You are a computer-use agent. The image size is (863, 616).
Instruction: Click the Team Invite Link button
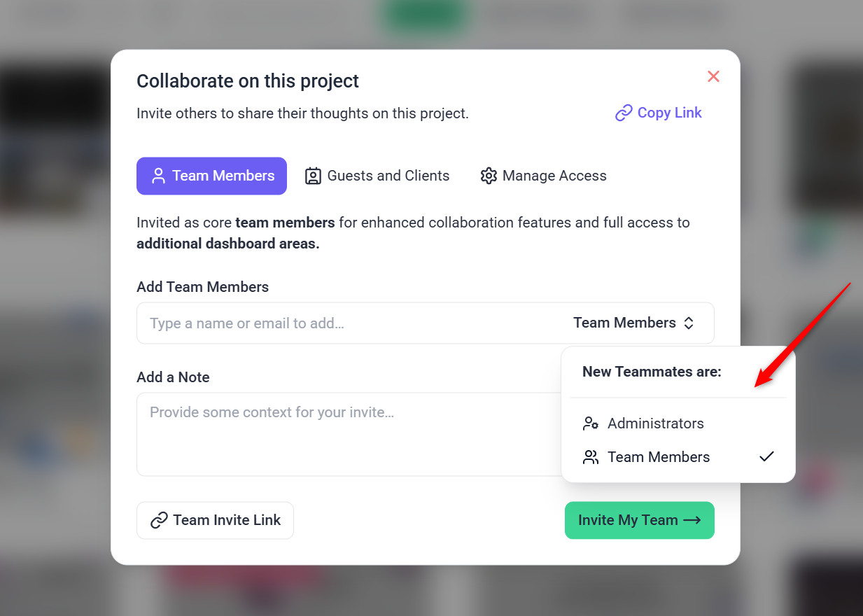tap(215, 520)
